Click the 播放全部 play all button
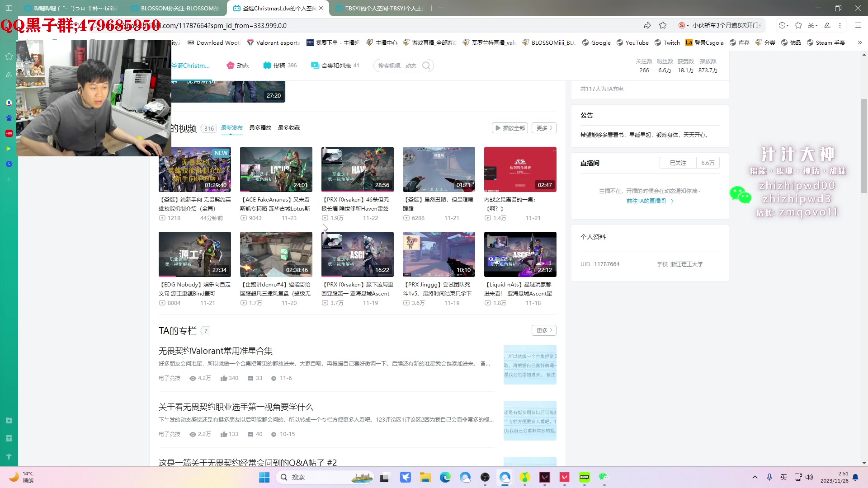This screenshot has width=868, height=488. point(510,128)
